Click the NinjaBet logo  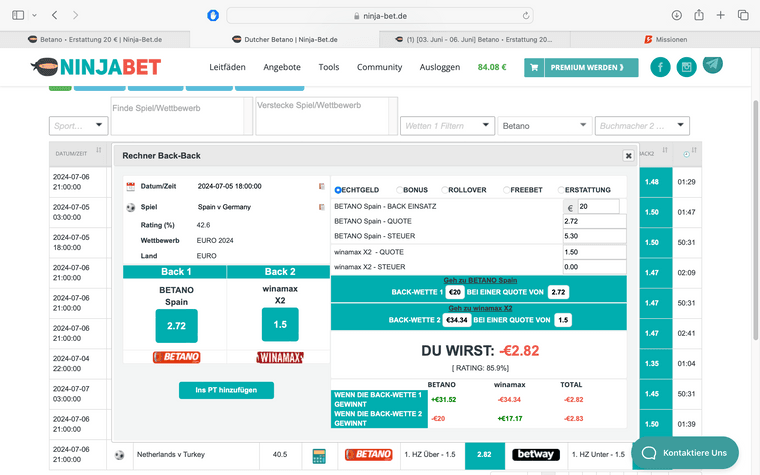(x=95, y=67)
